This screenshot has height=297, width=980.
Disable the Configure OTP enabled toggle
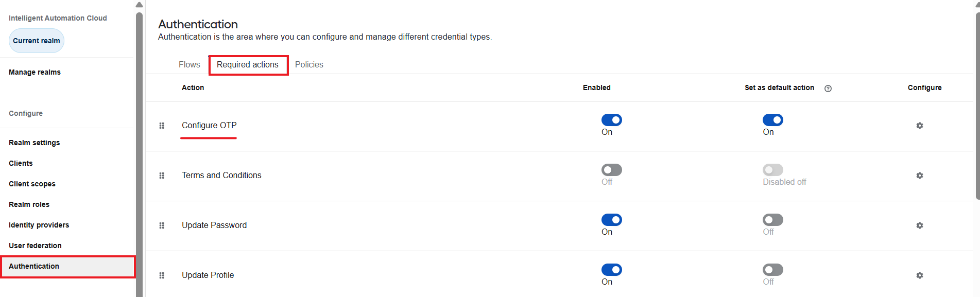click(612, 120)
